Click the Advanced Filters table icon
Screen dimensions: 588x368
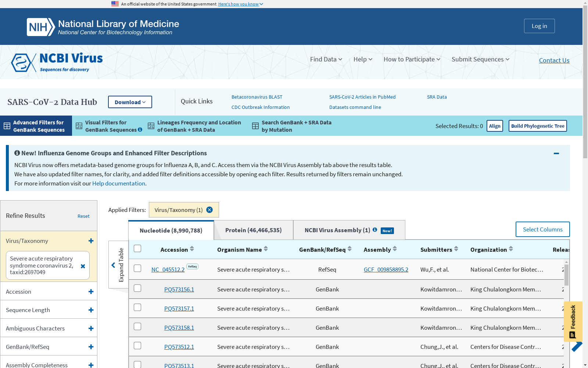pyautogui.click(x=7, y=126)
